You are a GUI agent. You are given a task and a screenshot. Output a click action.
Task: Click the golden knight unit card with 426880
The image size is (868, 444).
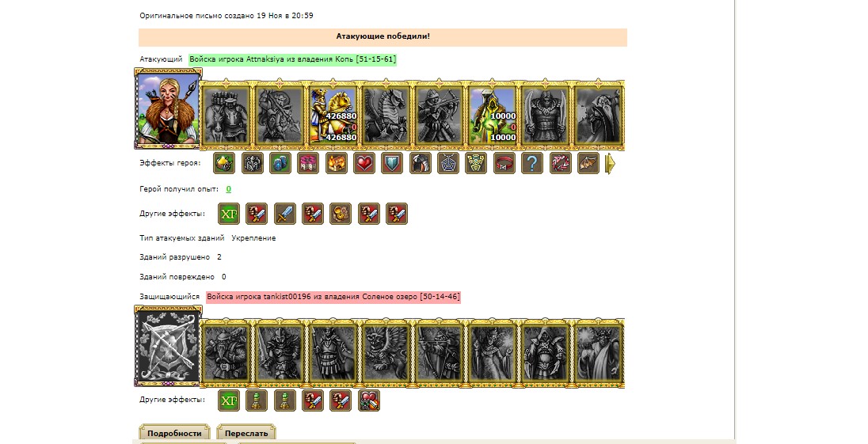click(333, 115)
